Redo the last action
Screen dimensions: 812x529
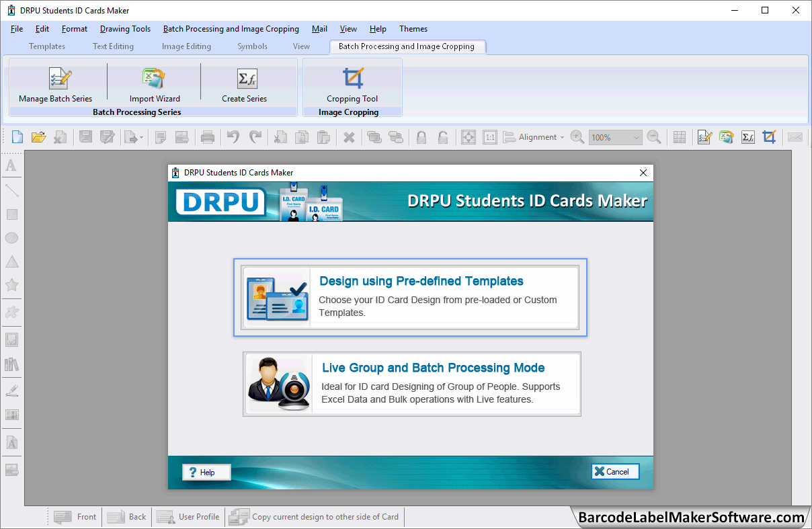(255, 137)
